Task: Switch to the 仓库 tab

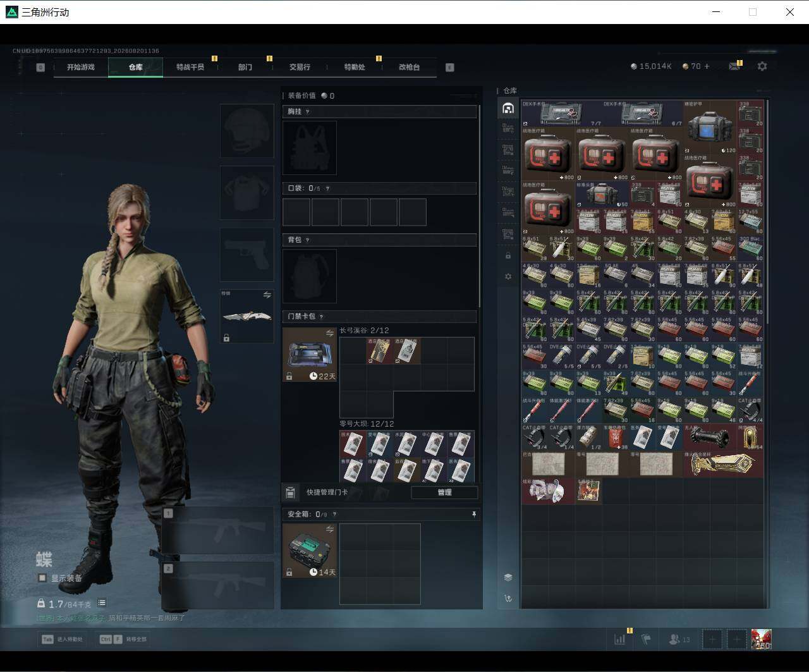Action: pyautogui.click(x=136, y=67)
